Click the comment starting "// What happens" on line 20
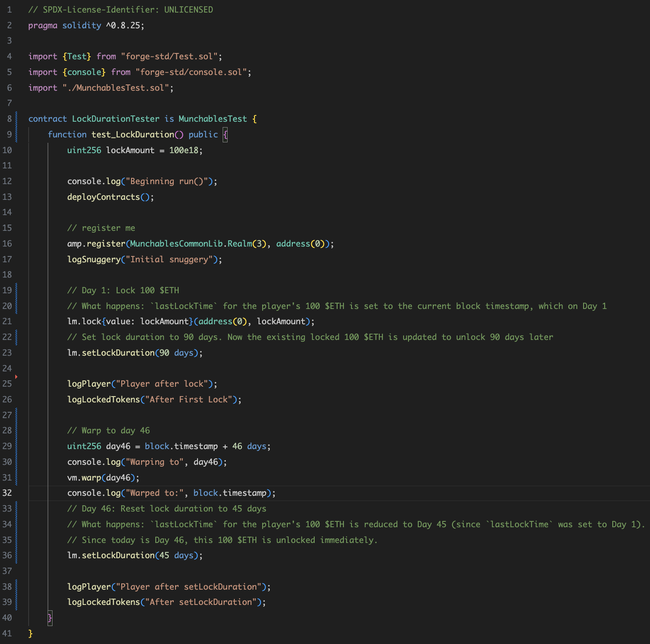This screenshot has width=650, height=644. tap(337, 306)
